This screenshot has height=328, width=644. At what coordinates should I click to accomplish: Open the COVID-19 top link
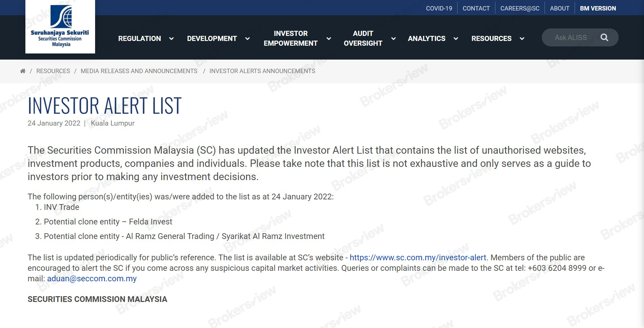pyautogui.click(x=439, y=8)
